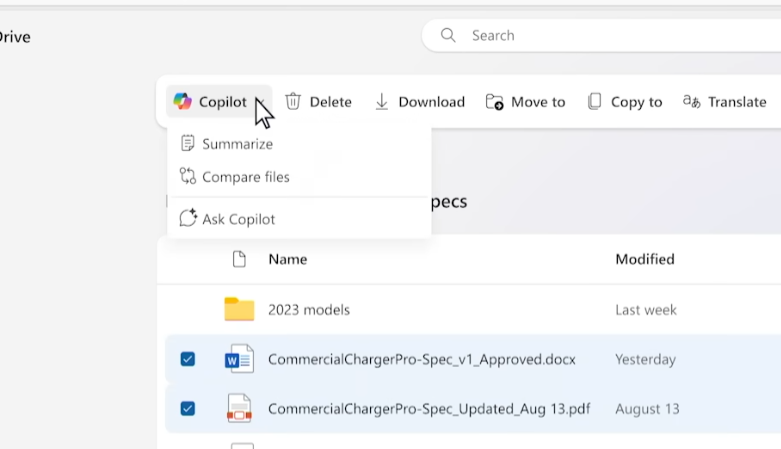Sort files by Modified column header
781x449 pixels.
point(644,259)
